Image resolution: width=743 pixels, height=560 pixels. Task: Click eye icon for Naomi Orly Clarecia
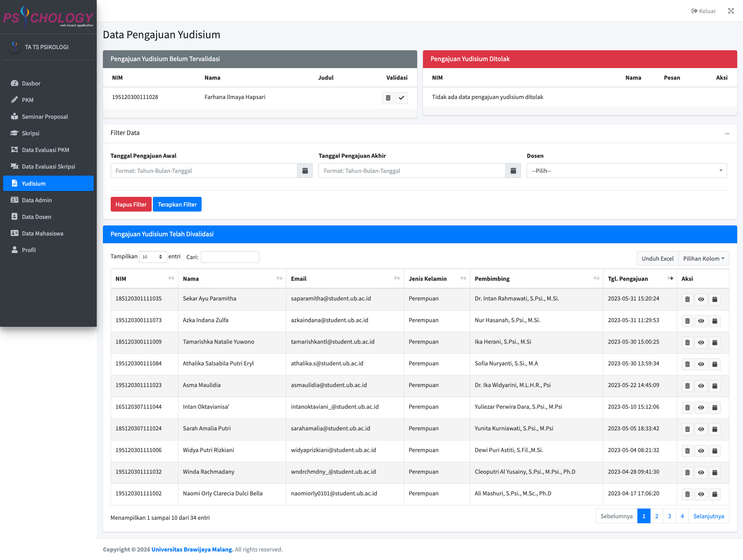[x=701, y=494]
